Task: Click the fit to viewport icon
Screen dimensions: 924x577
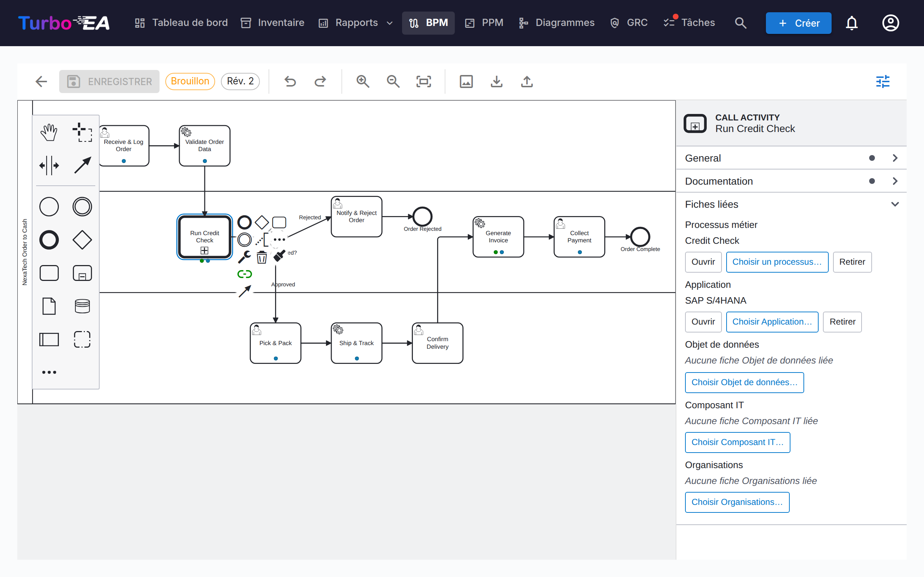Action: tap(423, 81)
